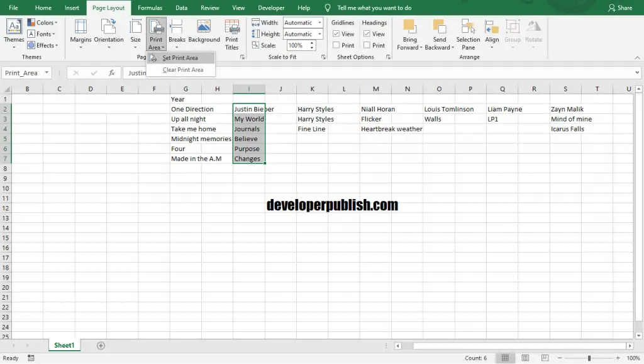Open the Breaks menu
The width and height of the screenshot is (644, 364).
point(177,34)
